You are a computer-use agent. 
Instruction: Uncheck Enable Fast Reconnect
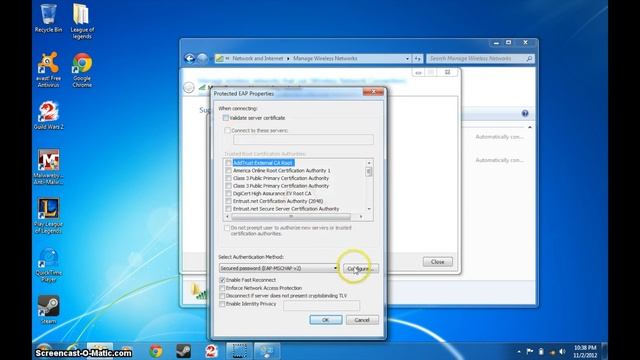222,280
